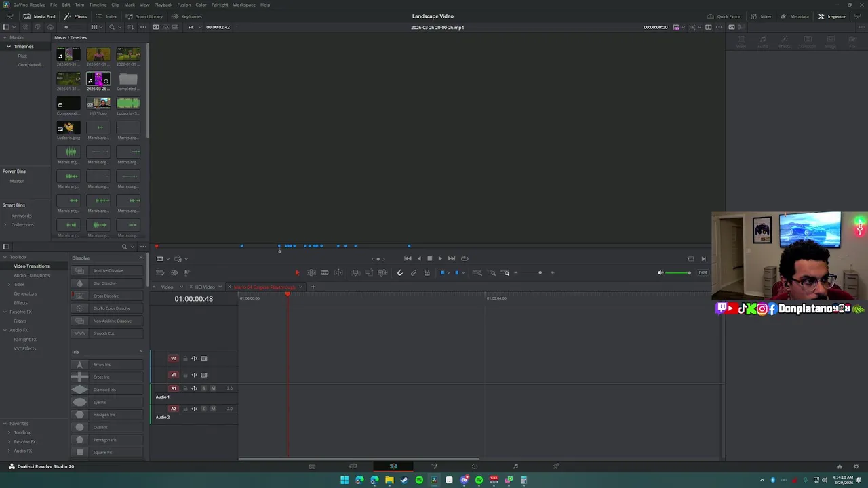Switch to the Fairlight page
Viewport: 868px width, 488px height.
click(x=515, y=466)
